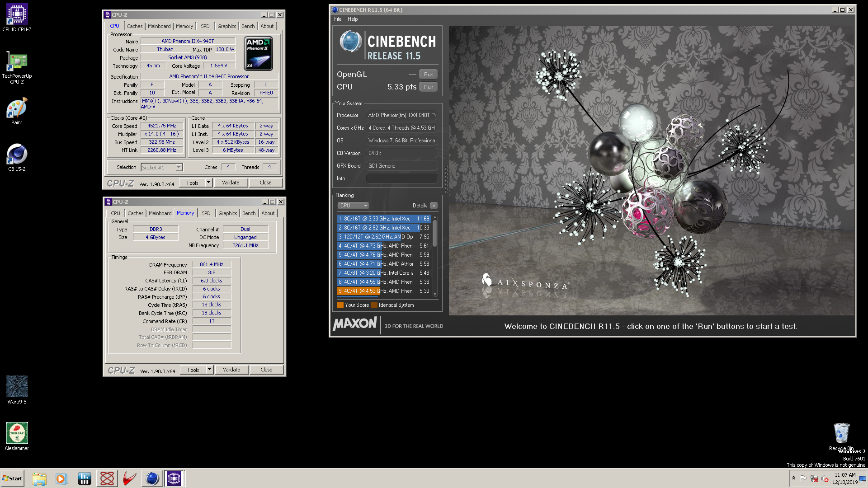Screen dimensions: 868x488
Task: Select ranking entry 8C/16T @ 3.33 GHz
Action: coord(384,219)
